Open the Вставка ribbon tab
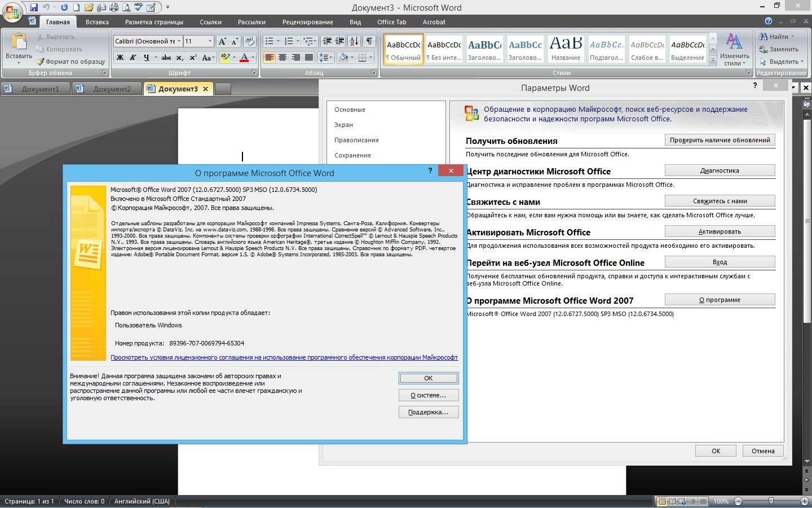This screenshot has width=812, height=508. [x=97, y=22]
